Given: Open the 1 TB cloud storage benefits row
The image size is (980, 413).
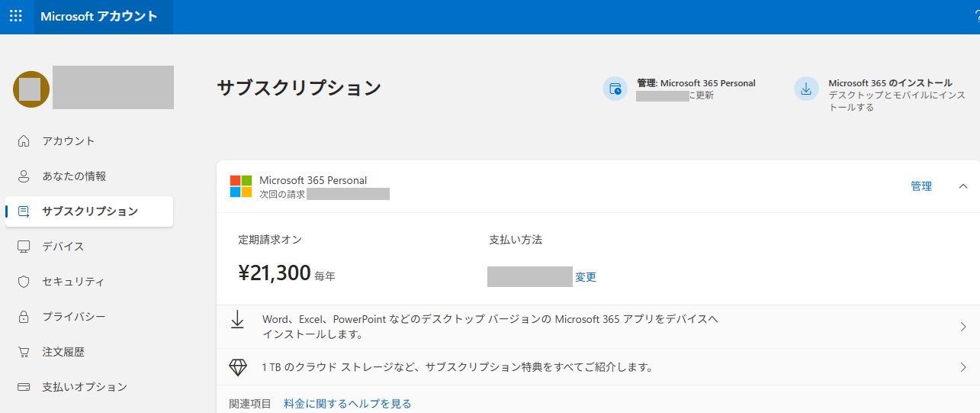Looking at the screenshot, I should 598,367.
